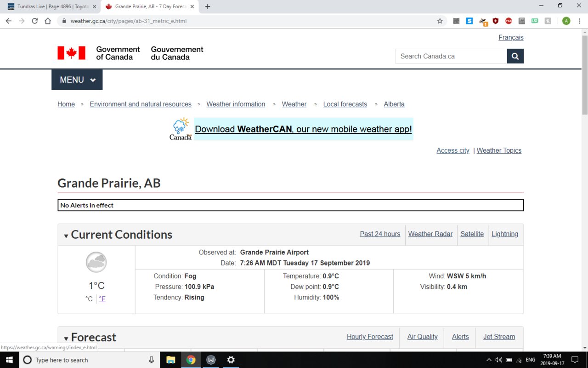Open the Weather Topics link

pos(499,150)
